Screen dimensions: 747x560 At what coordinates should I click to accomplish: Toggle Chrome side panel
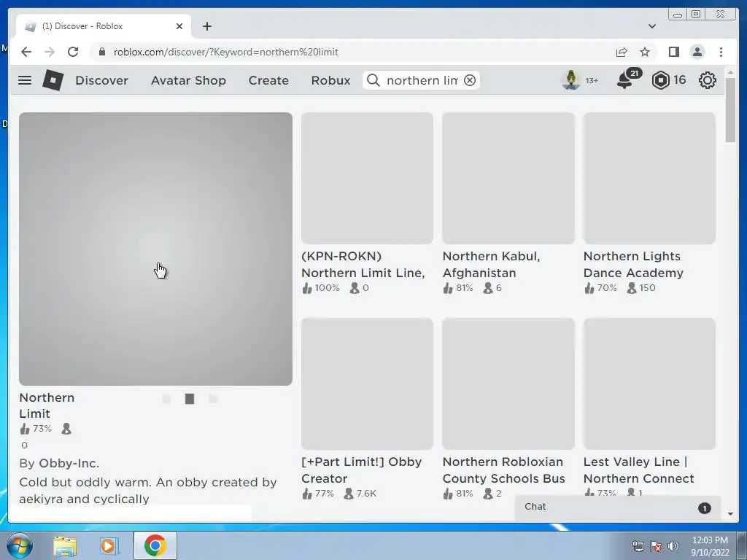point(673,52)
